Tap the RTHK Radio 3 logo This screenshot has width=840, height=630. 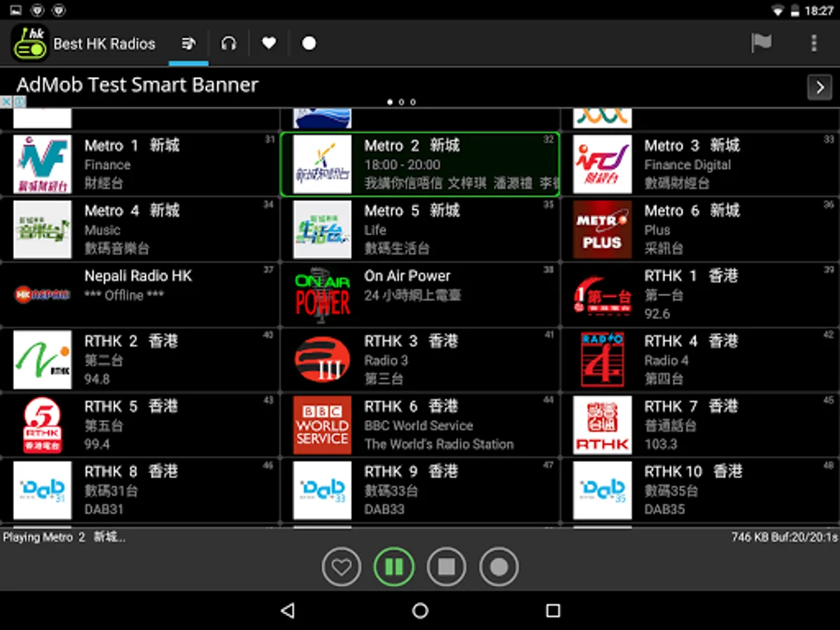(x=322, y=360)
